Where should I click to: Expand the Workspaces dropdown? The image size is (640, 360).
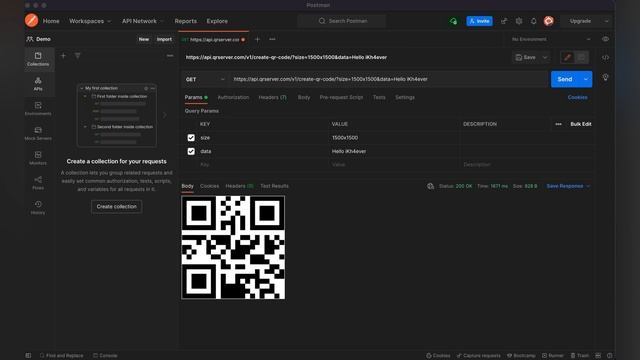(x=90, y=21)
